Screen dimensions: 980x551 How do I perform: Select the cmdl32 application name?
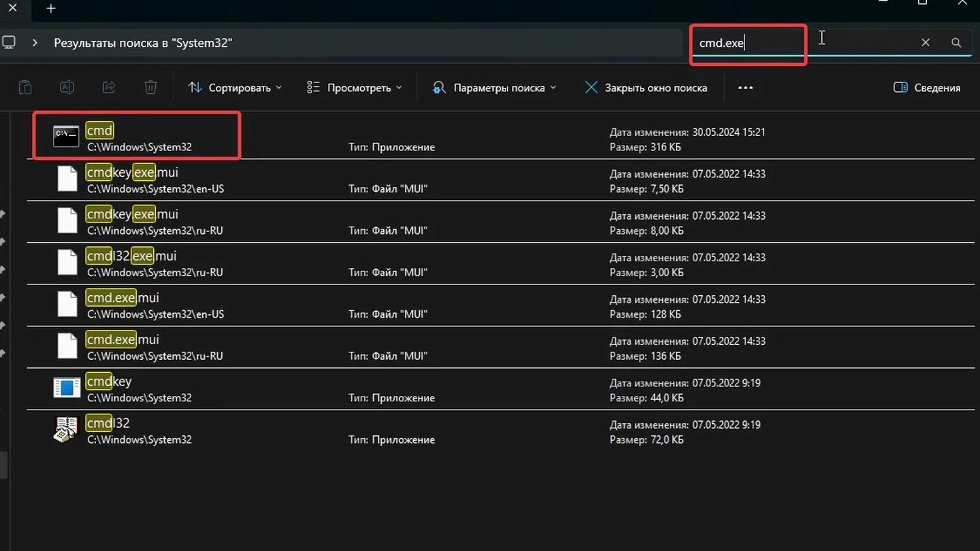pyautogui.click(x=108, y=423)
